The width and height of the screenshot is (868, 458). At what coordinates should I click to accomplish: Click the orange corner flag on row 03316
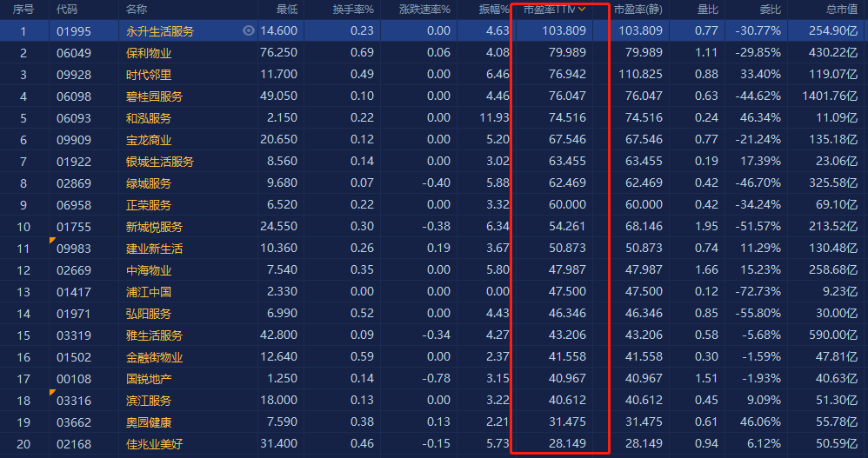coord(52,392)
